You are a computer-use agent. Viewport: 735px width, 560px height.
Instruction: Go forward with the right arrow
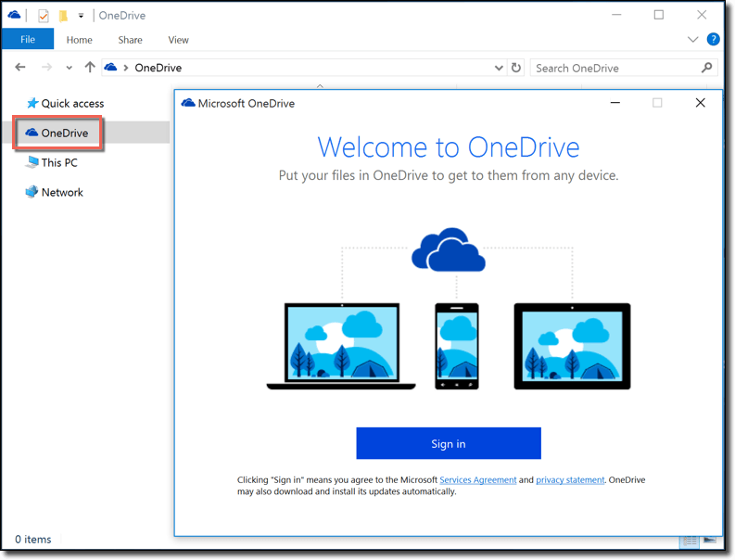coord(46,67)
